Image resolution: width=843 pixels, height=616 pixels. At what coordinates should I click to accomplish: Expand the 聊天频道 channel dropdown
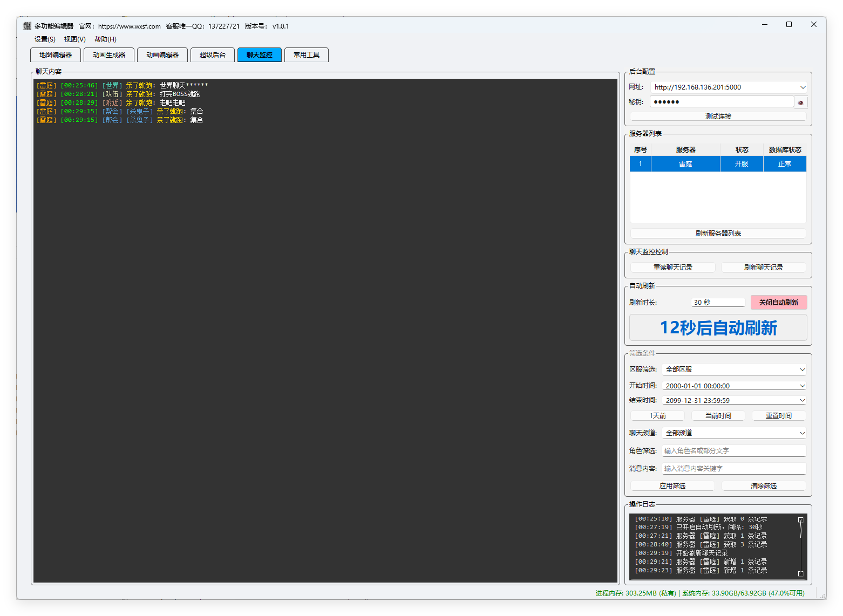point(802,433)
